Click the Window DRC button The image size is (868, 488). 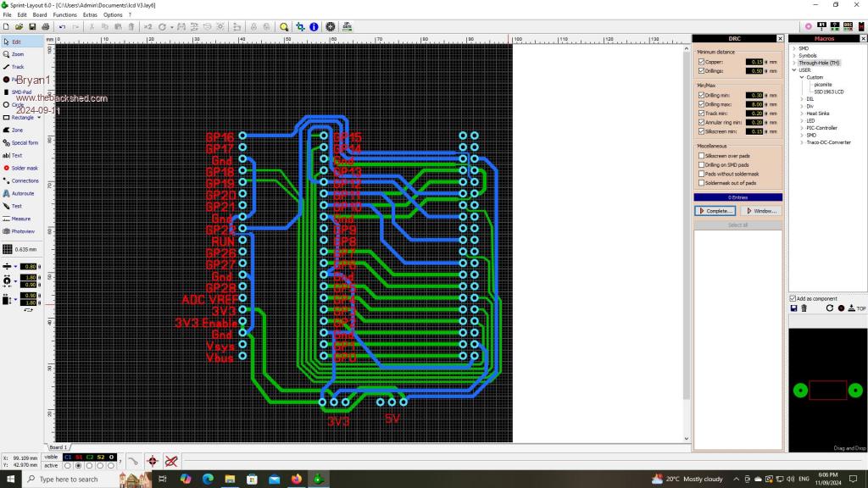point(760,210)
